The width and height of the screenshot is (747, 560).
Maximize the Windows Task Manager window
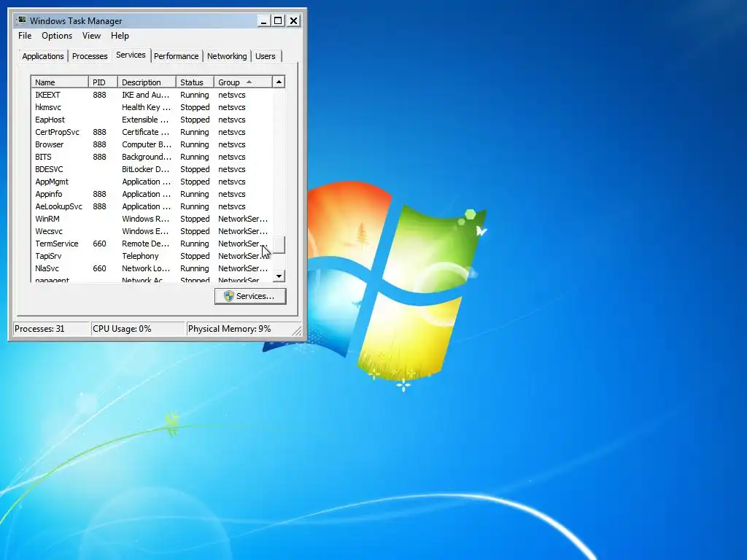[278, 21]
